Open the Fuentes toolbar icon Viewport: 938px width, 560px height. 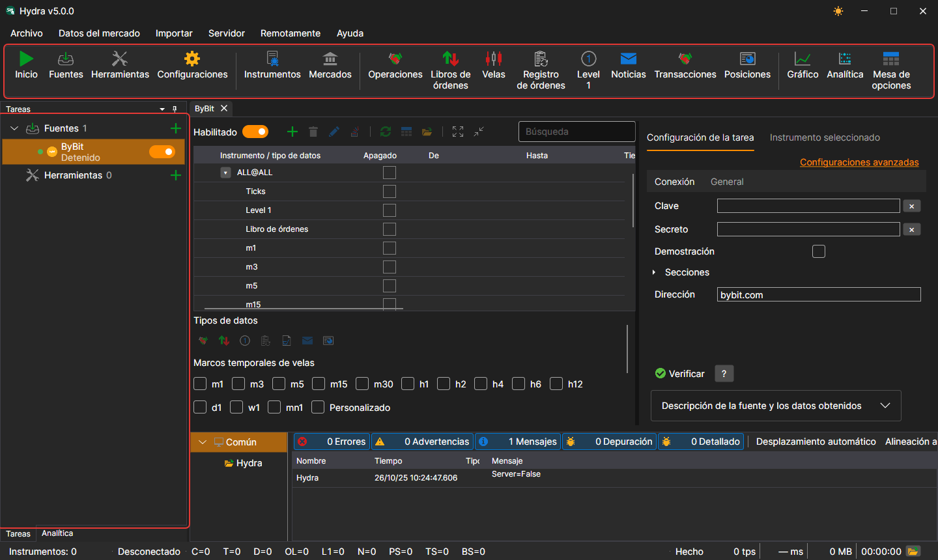pyautogui.click(x=66, y=59)
